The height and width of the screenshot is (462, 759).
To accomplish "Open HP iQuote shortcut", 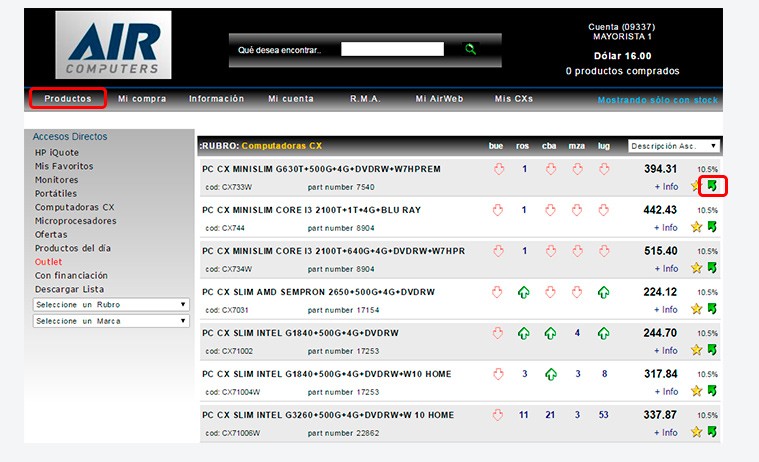I will pos(57,153).
